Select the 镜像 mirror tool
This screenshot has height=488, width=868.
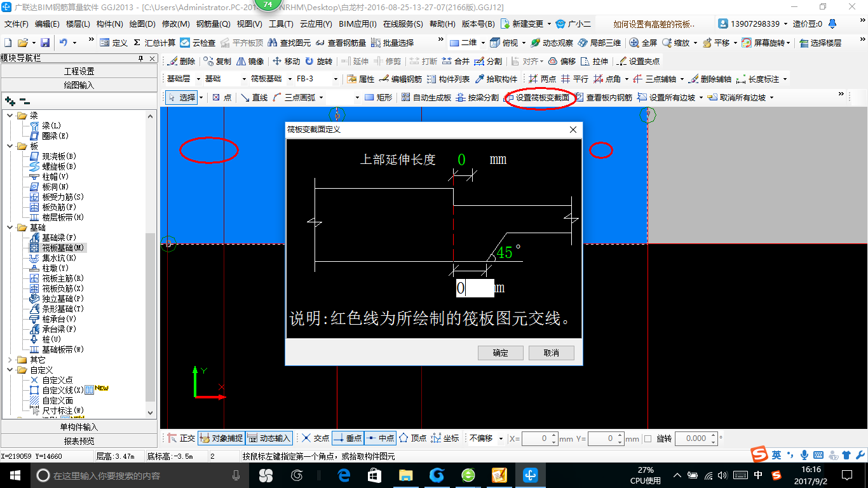pos(250,62)
